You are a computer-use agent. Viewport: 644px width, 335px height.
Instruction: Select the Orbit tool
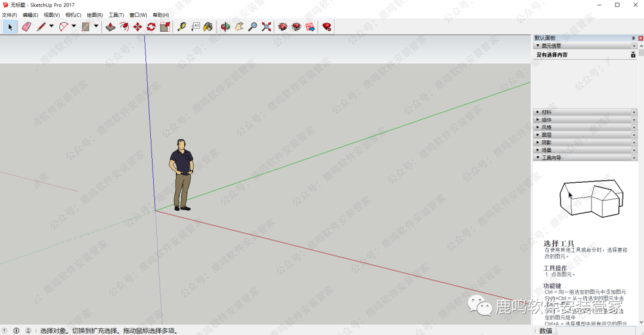click(x=225, y=26)
